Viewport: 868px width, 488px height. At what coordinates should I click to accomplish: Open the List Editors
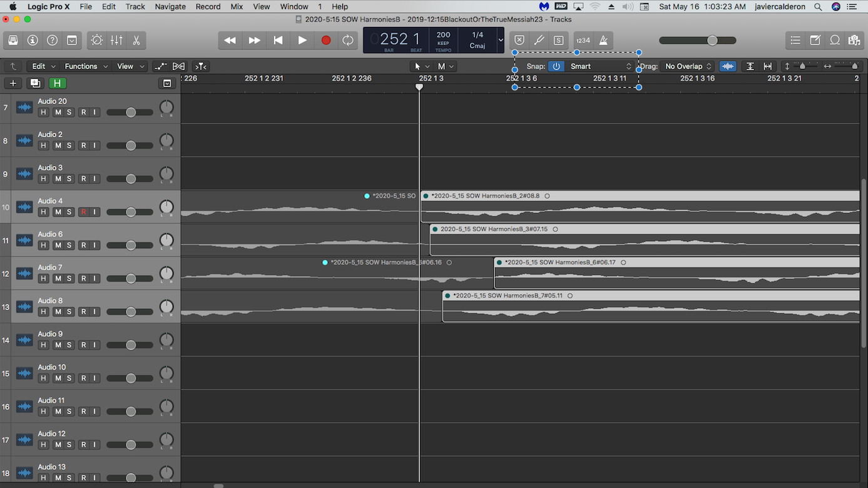pos(795,40)
